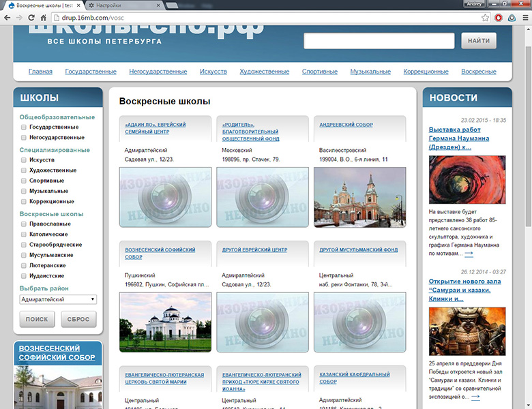Open the «Адаин Ло» Еврейский семейный центр link
The image size is (532, 409).
click(x=156, y=128)
